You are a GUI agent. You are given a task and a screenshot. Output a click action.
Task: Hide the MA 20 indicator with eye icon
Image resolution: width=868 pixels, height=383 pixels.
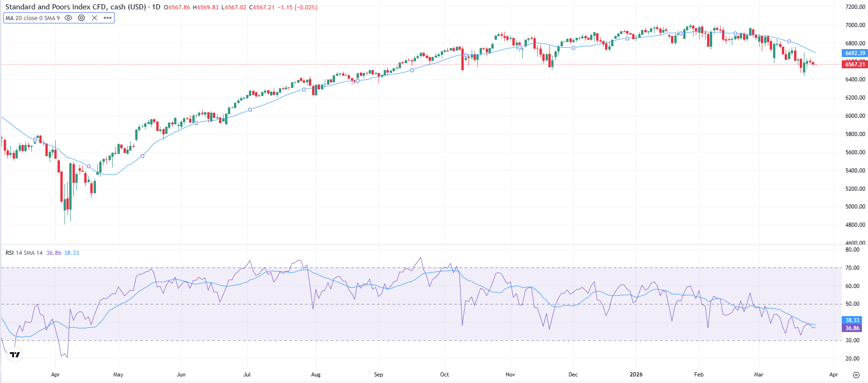click(68, 18)
